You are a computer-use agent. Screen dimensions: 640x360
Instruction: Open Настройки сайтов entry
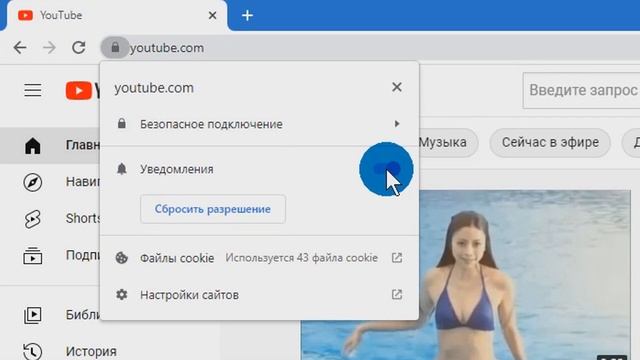tap(259, 295)
